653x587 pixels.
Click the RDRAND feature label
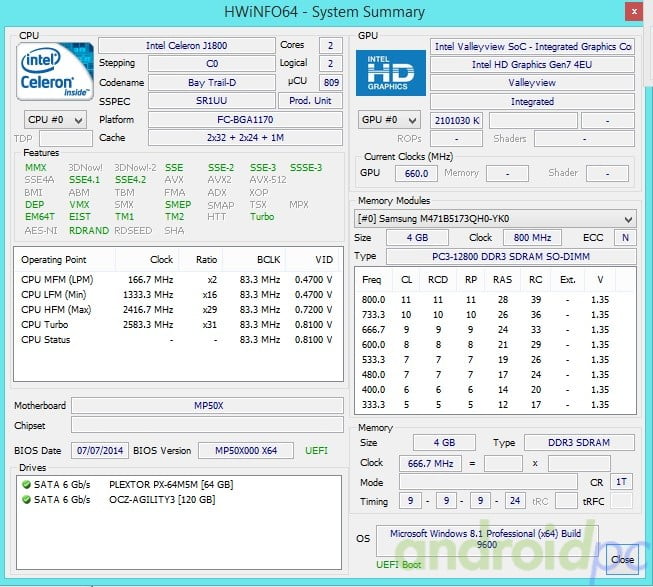click(89, 231)
